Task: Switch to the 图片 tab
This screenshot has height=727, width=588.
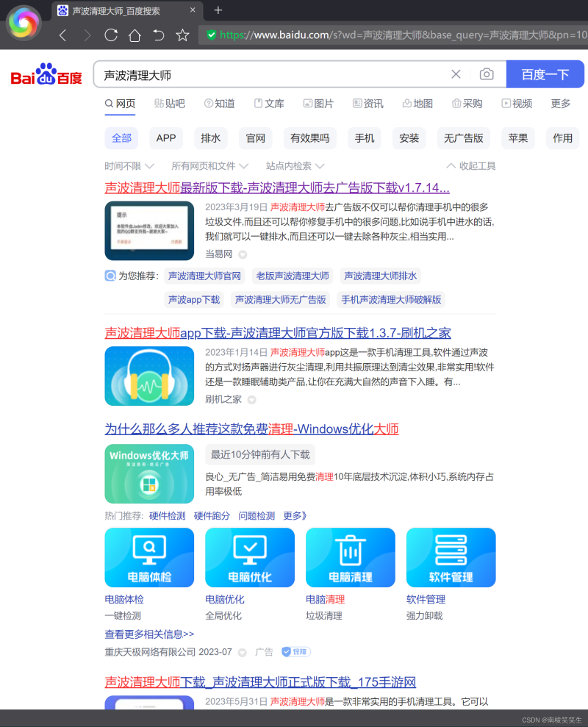Action: pos(318,104)
